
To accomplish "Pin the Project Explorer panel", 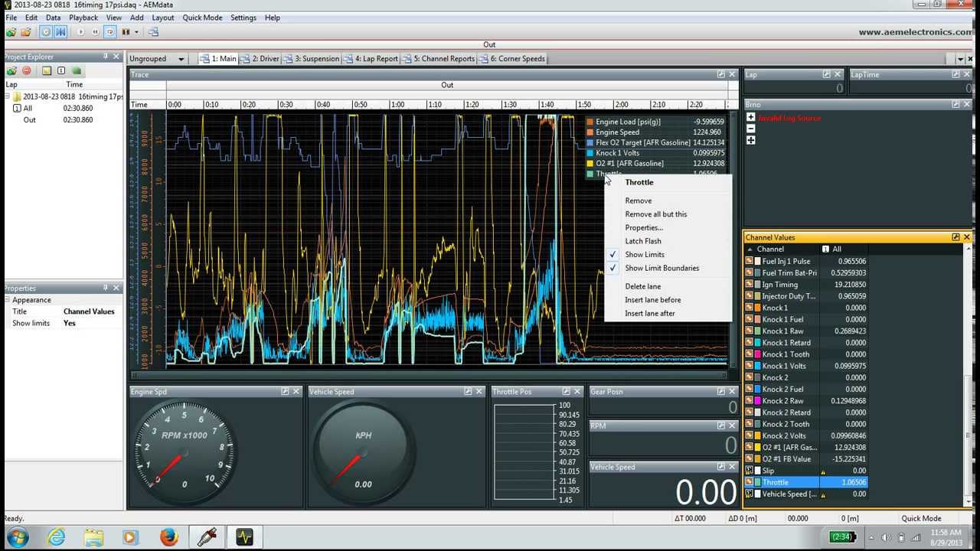I will (x=106, y=57).
